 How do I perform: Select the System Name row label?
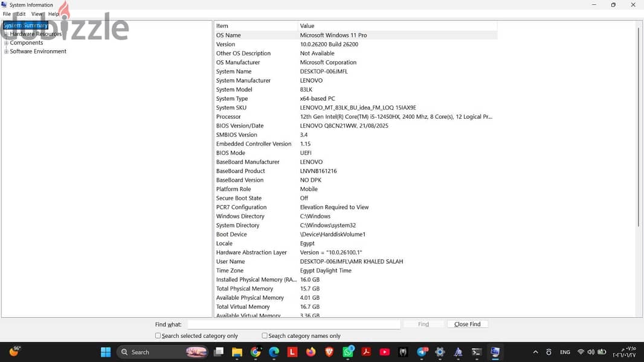234,71
